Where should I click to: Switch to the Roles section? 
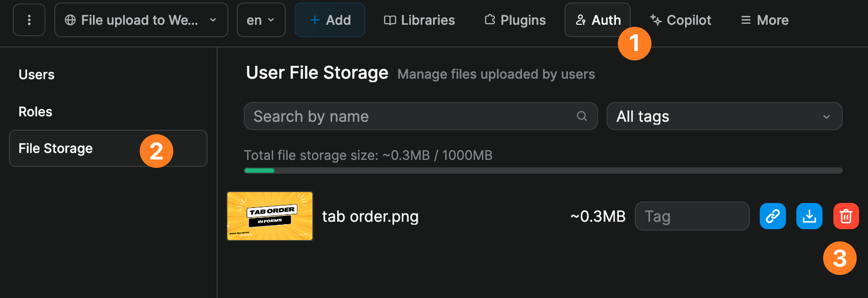[x=35, y=111]
